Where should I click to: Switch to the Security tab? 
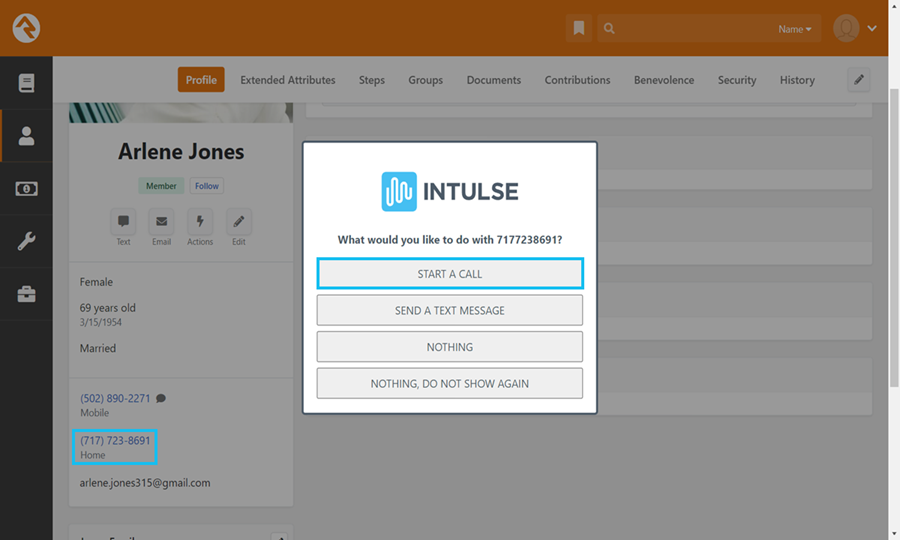click(737, 80)
